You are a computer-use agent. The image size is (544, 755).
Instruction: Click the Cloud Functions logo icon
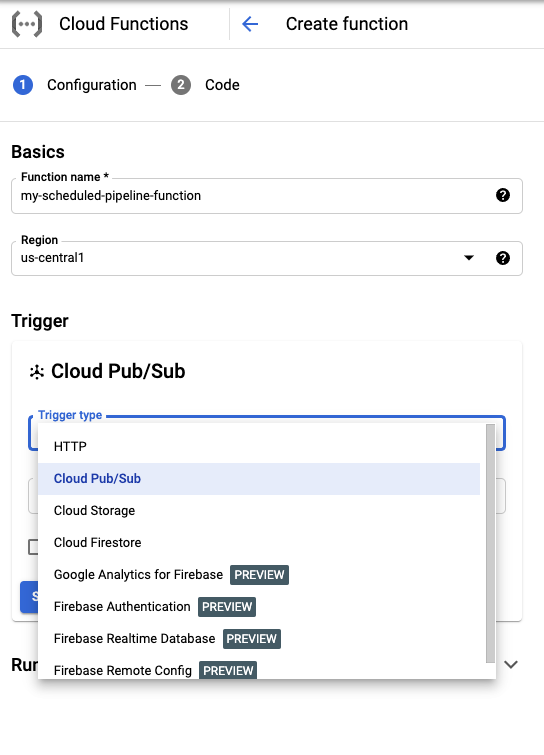click(27, 24)
